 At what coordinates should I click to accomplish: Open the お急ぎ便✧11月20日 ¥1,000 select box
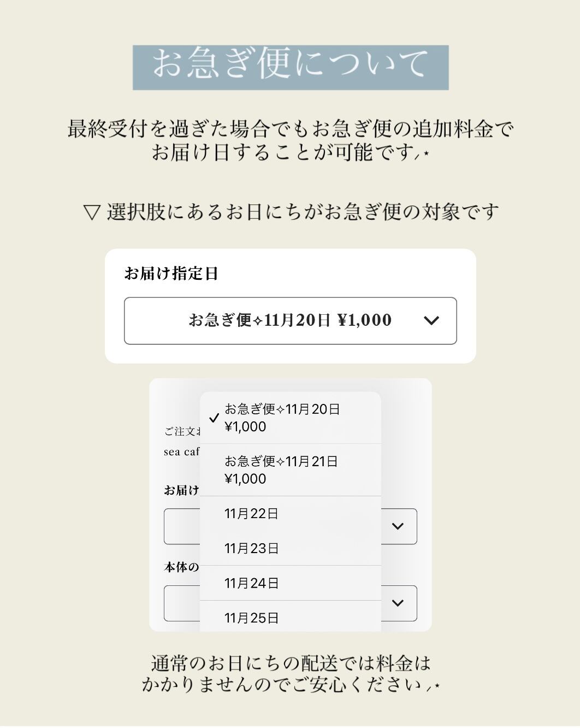[x=290, y=321]
